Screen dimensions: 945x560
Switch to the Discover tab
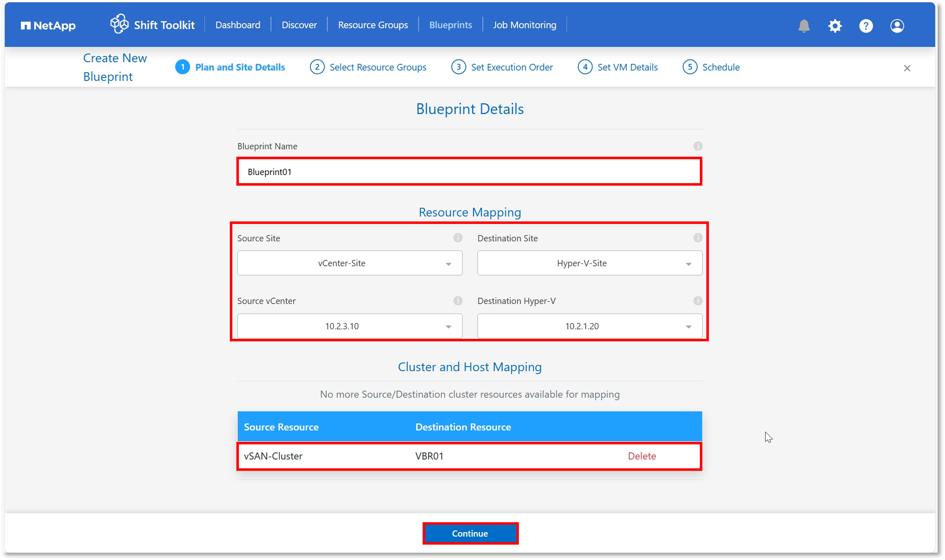(299, 25)
